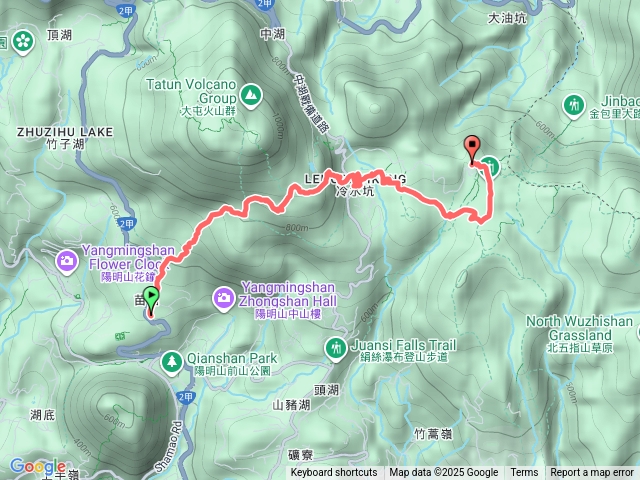Click Jinbaoli trail hiker icon
Image resolution: width=640 pixels, height=480 pixels.
(574, 107)
